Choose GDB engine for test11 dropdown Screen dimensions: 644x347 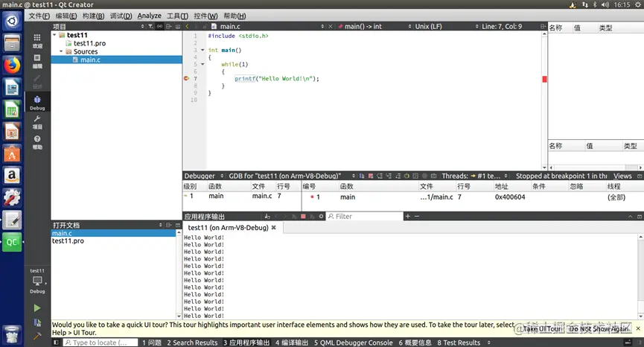pos(292,176)
